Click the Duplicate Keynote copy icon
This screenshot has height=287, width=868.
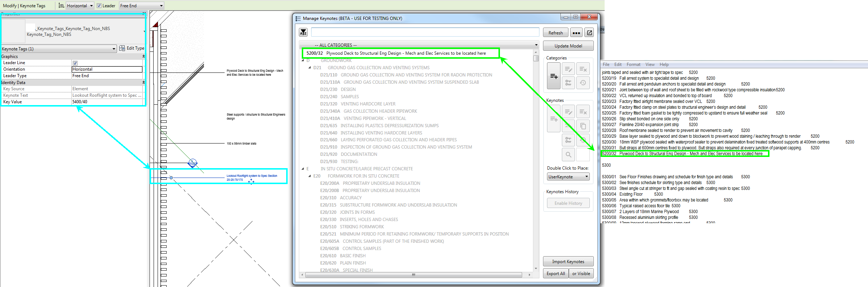583,126
